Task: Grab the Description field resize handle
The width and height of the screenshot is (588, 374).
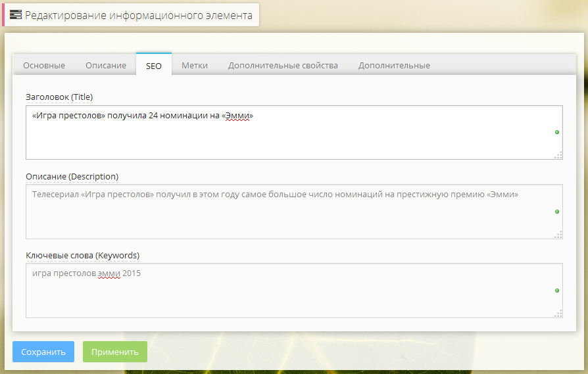Action: click(558, 235)
